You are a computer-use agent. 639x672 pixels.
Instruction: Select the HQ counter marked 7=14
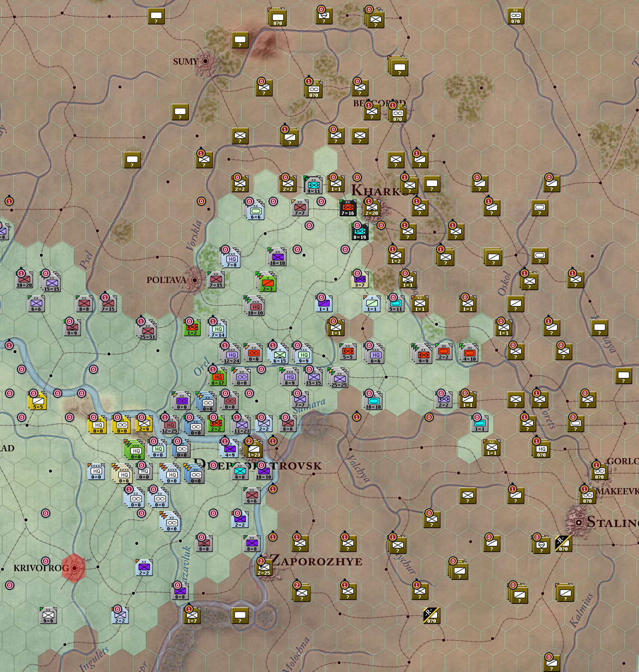[218, 329]
